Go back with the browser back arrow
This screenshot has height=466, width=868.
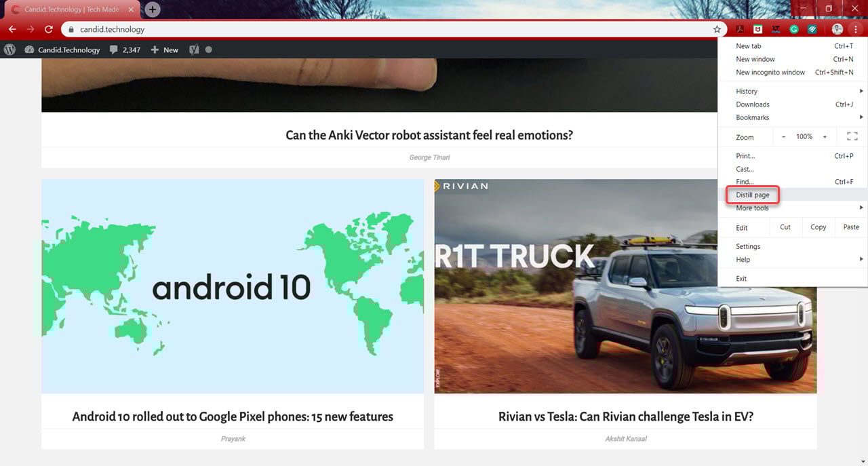click(12, 29)
